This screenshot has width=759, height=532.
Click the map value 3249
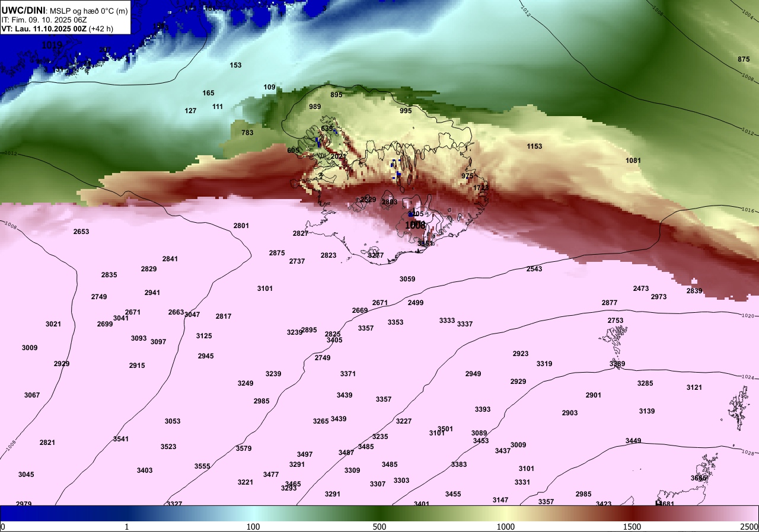245,383
